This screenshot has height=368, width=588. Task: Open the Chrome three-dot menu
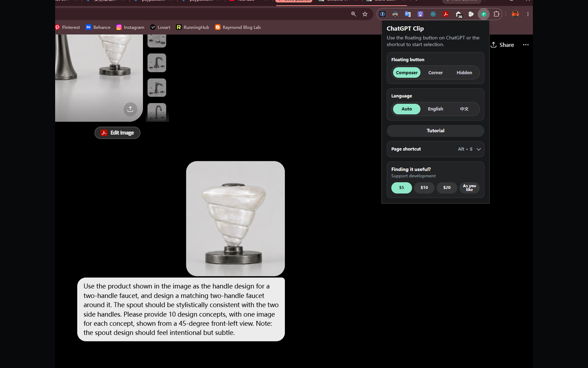tap(528, 14)
